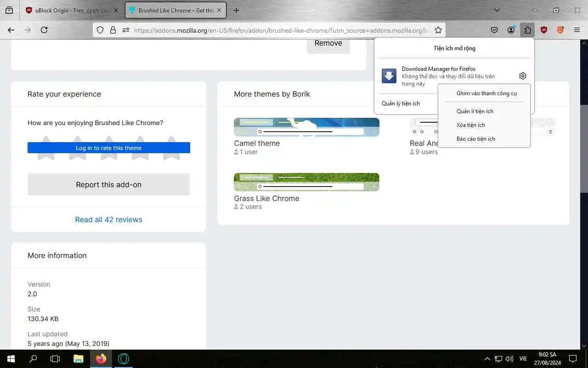The width and height of the screenshot is (588, 368).
Task: Click Quản lý tiện ích in panel
Action: 401,103
